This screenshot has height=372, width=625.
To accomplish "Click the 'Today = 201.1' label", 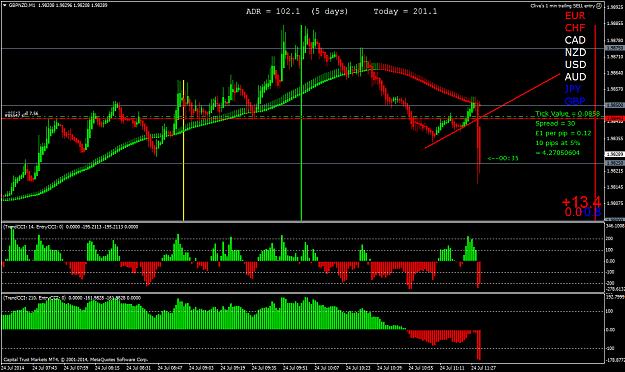I will 405,12.
